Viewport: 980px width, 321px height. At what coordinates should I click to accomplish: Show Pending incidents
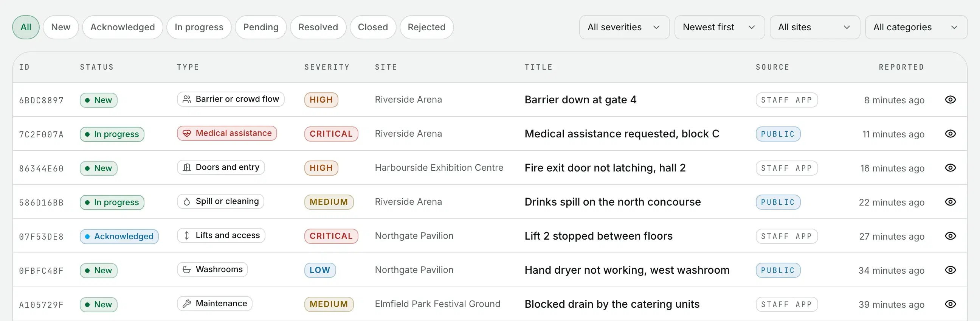click(x=261, y=27)
